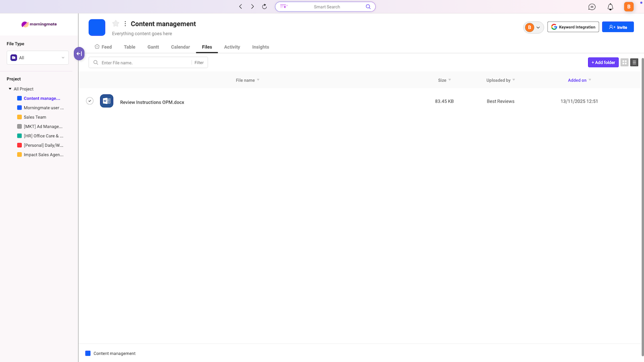
Task: Open the File Type dropdown
Action: (x=38, y=58)
